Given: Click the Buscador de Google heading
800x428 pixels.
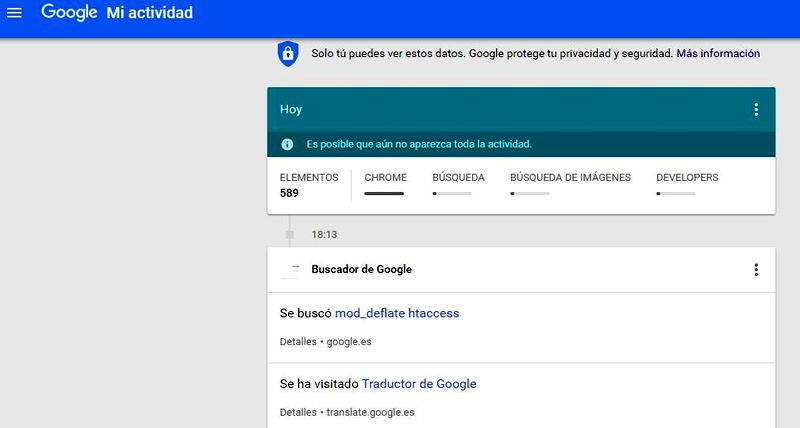Looking at the screenshot, I should [362, 269].
